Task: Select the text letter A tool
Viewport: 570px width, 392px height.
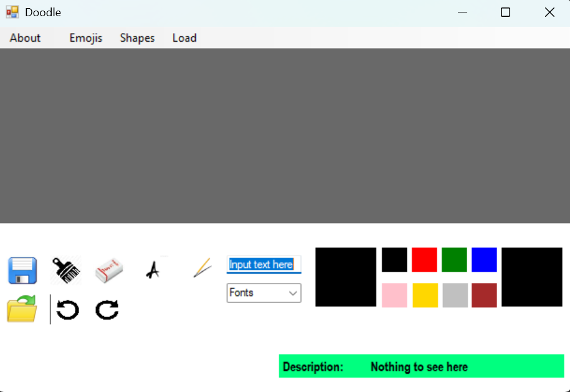Action: point(152,269)
